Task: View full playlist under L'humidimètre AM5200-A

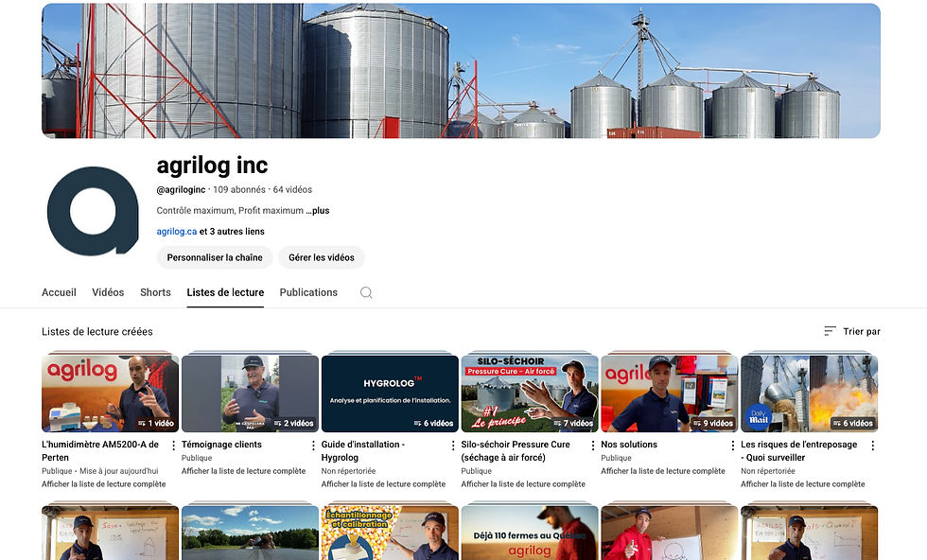Action: [x=103, y=483]
